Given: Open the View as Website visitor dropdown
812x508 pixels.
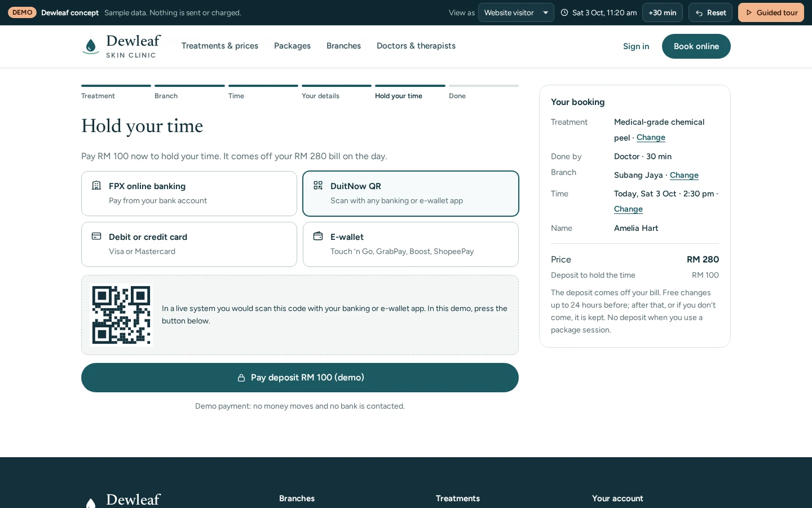Looking at the screenshot, I should coord(516,12).
